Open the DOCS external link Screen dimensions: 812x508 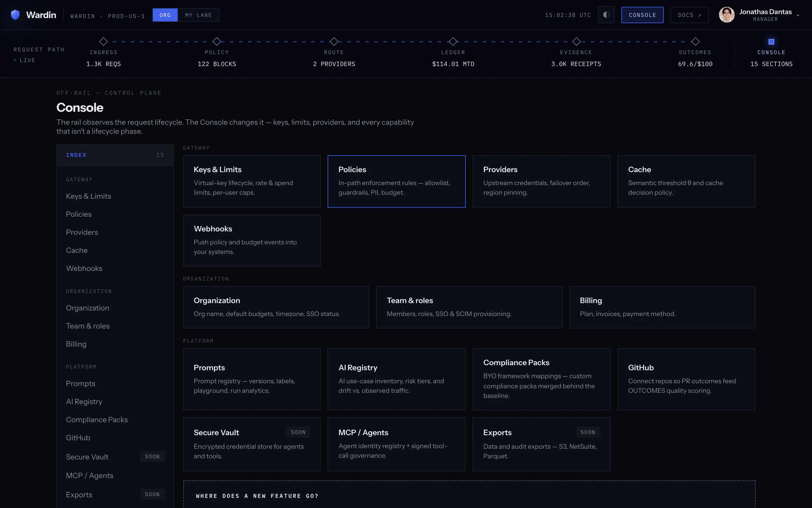pos(689,15)
